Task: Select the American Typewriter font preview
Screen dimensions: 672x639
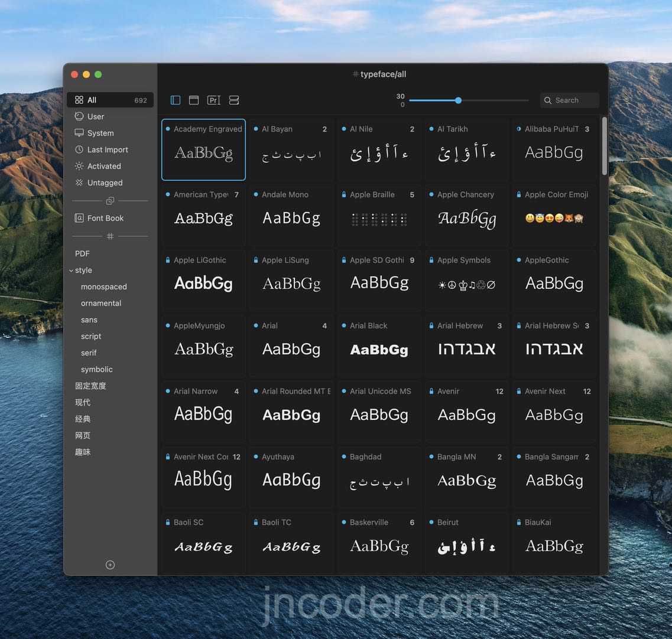Action: 203,219
